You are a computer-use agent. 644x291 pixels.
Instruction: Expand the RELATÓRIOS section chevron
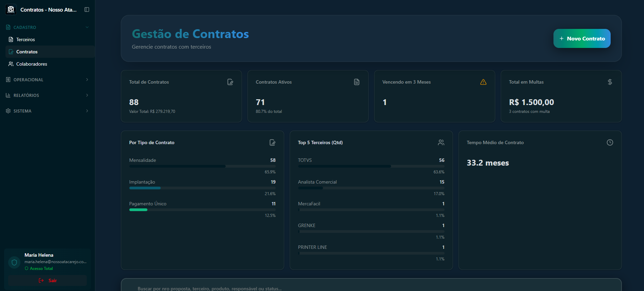[x=87, y=95]
